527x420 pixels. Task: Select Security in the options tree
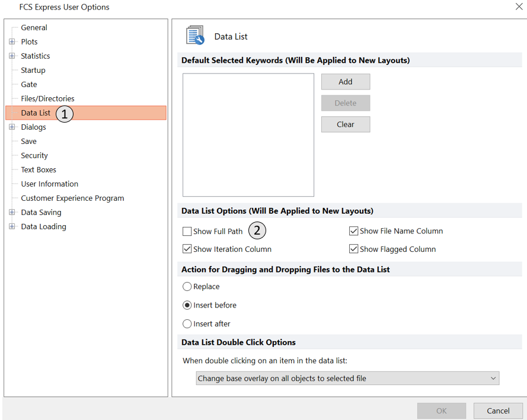[x=34, y=155]
